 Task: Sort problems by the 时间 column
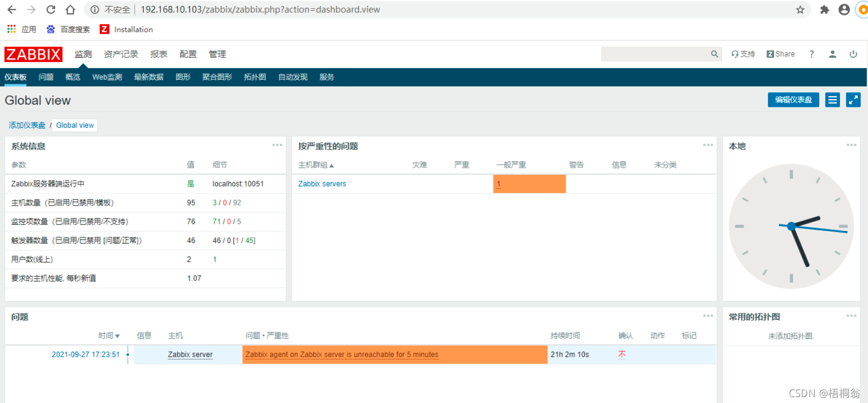pyautogui.click(x=109, y=336)
